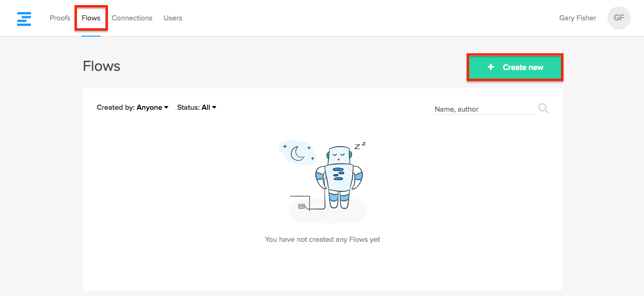Select the Flows tab in navigation
Viewport: 644px width, 296px height.
(91, 18)
